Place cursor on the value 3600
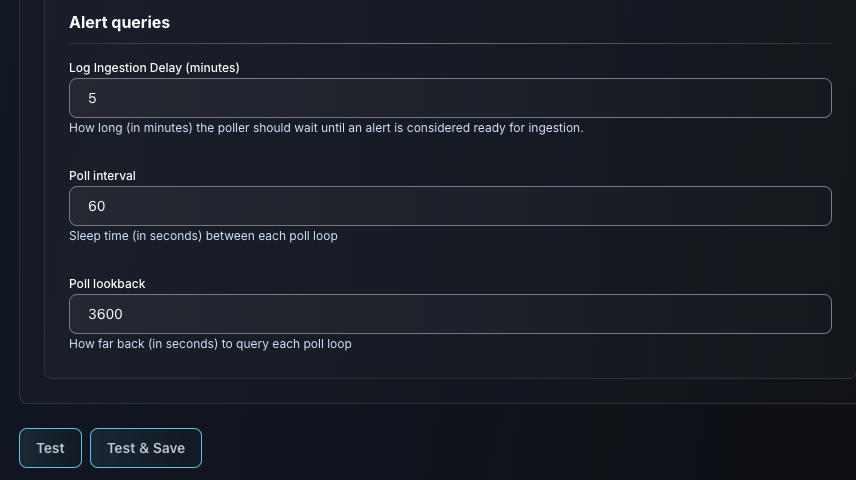856x480 pixels. [x=105, y=314]
